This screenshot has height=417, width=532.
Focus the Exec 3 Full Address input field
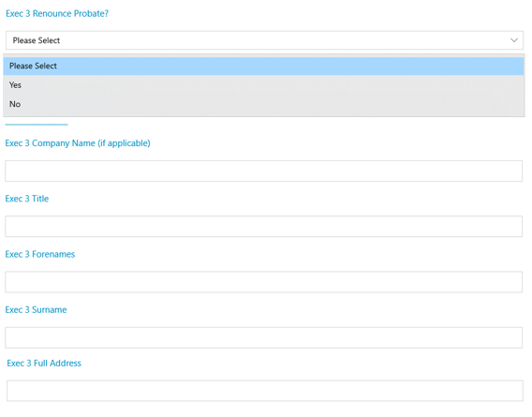click(265, 391)
